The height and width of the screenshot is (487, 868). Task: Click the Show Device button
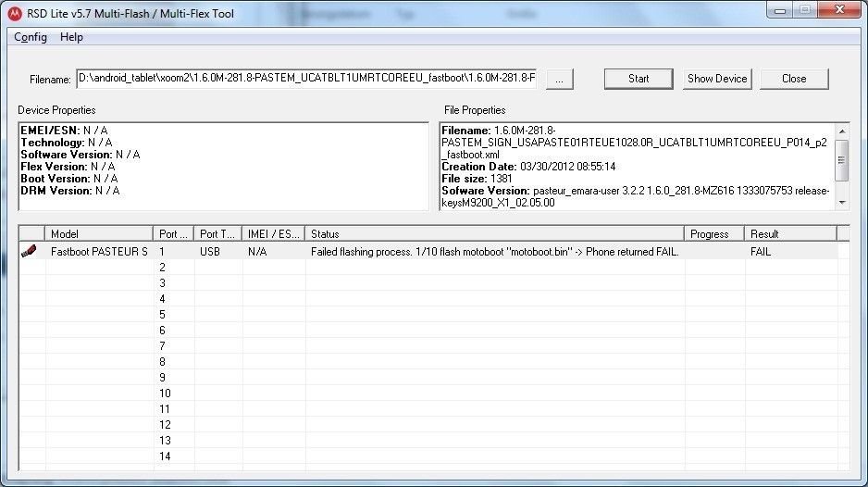pos(717,79)
